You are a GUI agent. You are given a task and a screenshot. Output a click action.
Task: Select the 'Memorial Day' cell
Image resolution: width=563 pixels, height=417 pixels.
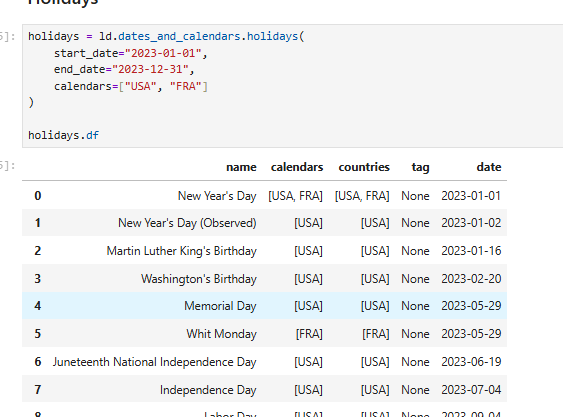pyautogui.click(x=220, y=306)
